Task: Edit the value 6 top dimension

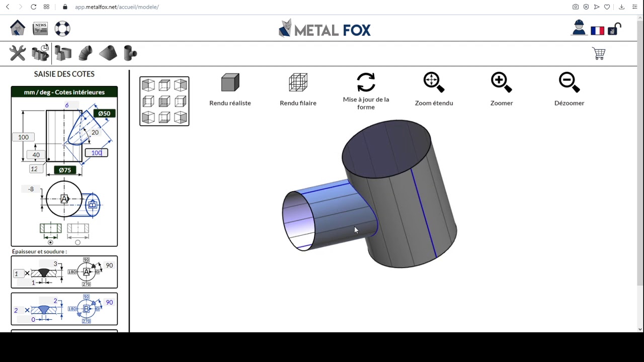Action: point(71,105)
